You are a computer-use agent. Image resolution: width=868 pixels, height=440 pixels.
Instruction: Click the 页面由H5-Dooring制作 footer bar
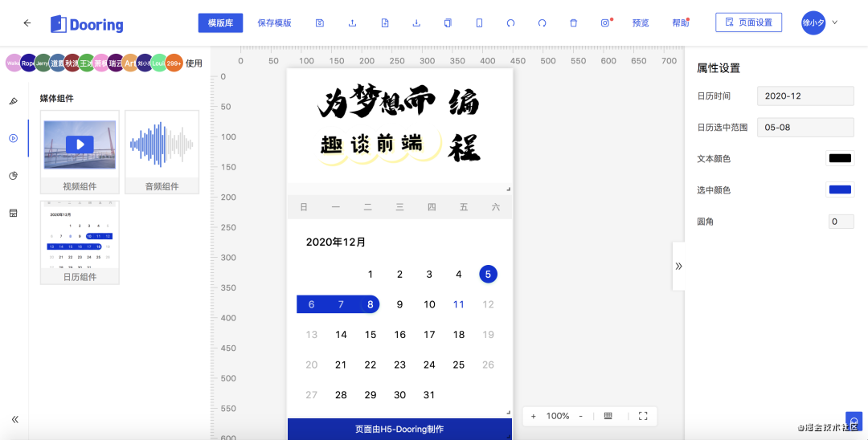[x=399, y=429]
